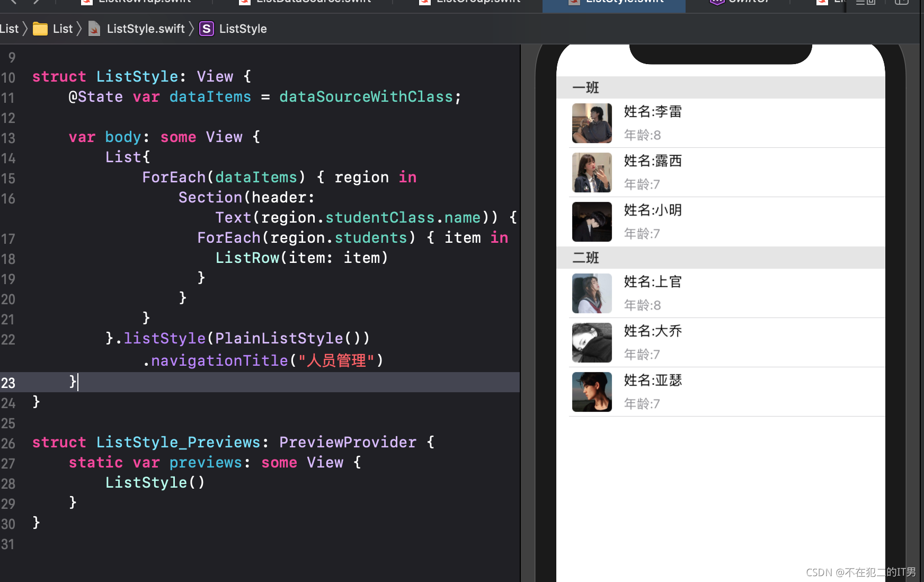Select the avatar thumbnail of 上官
Screen dimensions: 924x582
point(592,293)
